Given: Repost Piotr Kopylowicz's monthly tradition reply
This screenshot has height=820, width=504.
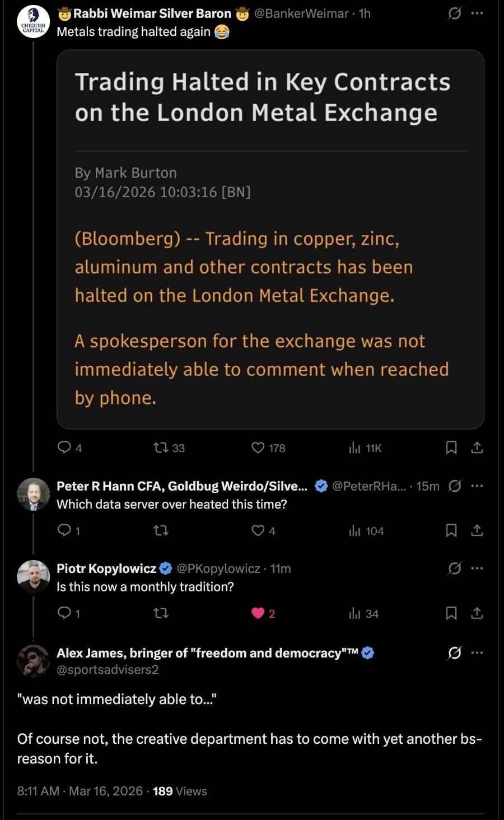Looking at the screenshot, I should [161, 613].
